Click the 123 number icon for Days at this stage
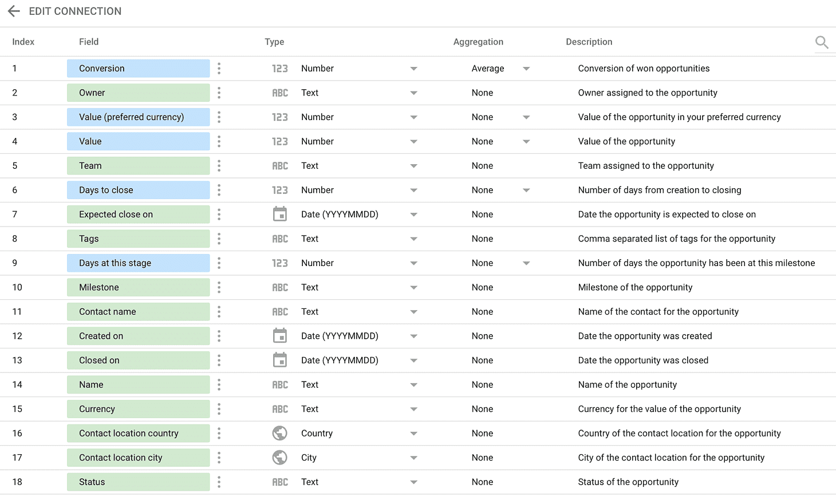 pos(280,263)
